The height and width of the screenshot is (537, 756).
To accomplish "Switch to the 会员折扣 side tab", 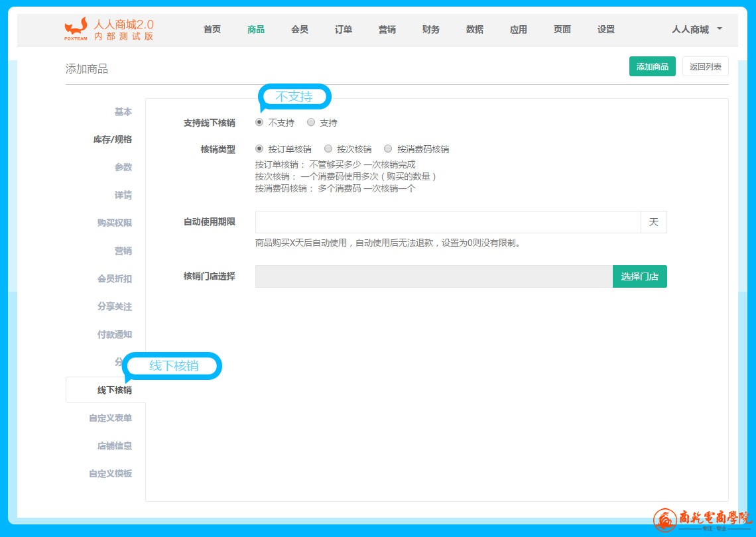I will point(114,279).
